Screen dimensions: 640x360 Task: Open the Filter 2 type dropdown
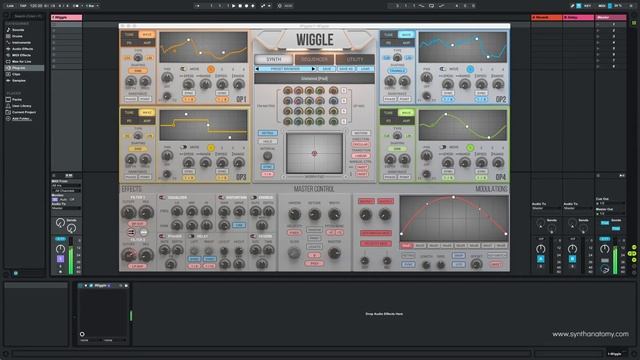[x=138, y=266]
